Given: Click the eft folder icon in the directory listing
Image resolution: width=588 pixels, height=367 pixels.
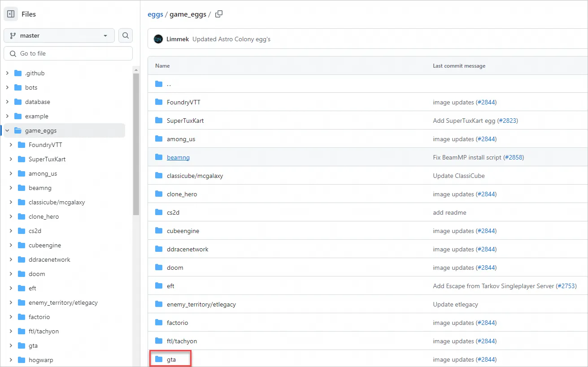Looking at the screenshot, I should tap(159, 286).
